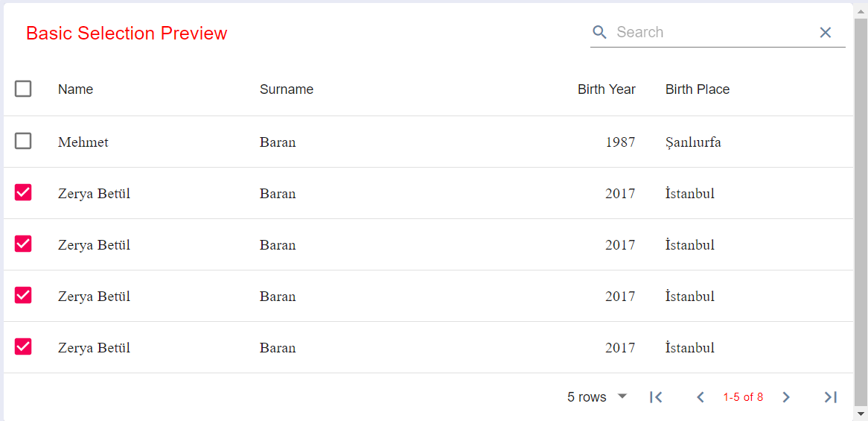Uncheck the first Zerya Betül row
Screen dimensions: 868x421
pyautogui.click(x=23, y=193)
